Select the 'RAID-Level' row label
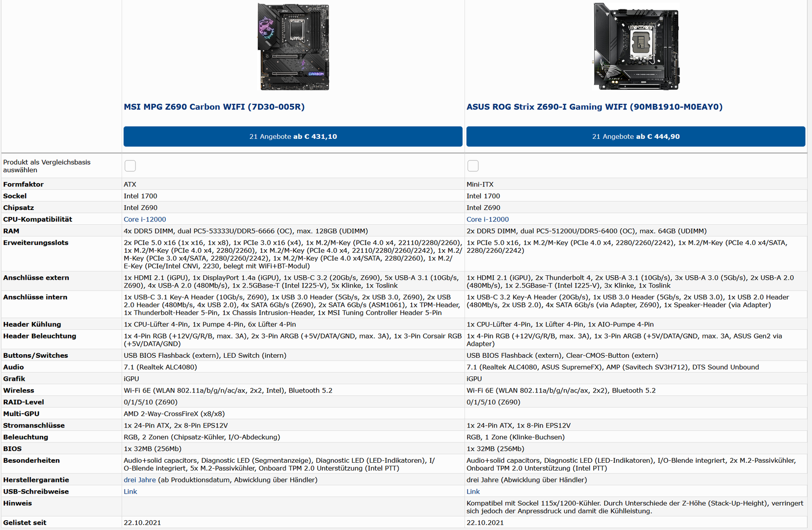 [24, 402]
